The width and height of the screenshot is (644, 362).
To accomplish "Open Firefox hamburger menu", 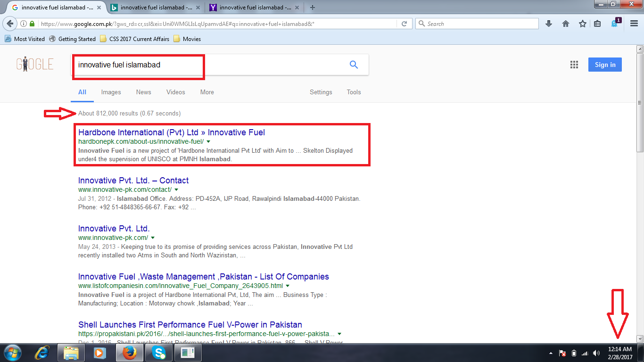I will pos(634,24).
